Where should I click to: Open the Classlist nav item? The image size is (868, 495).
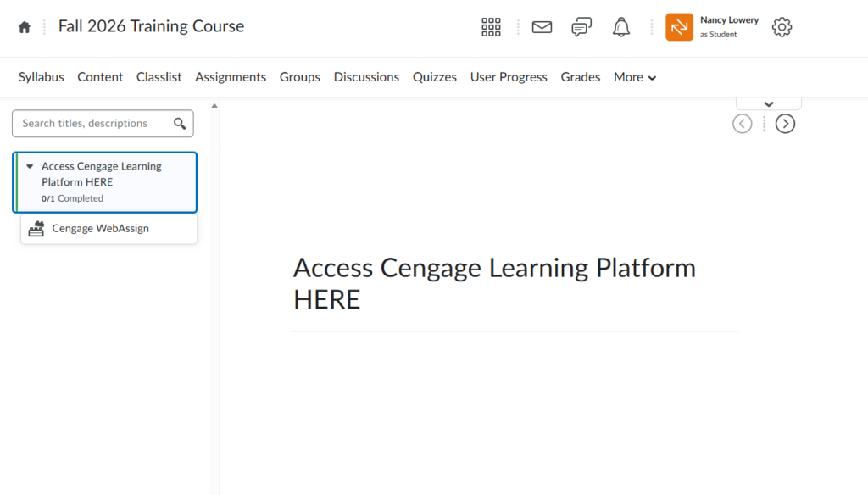159,77
